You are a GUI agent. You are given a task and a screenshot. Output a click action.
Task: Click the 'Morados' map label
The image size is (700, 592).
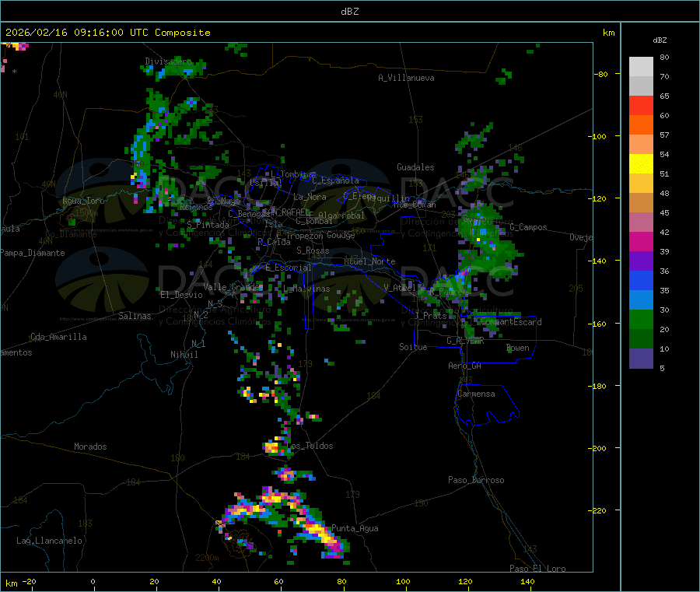coord(90,447)
